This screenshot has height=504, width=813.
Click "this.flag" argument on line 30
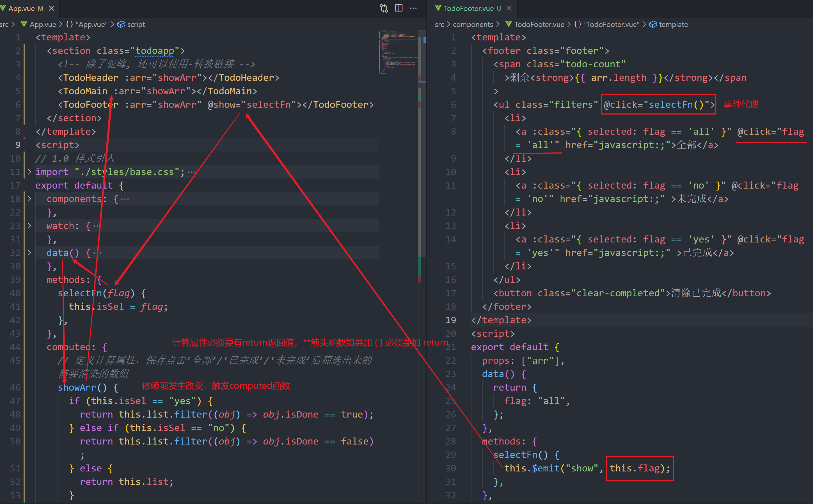click(635, 468)
